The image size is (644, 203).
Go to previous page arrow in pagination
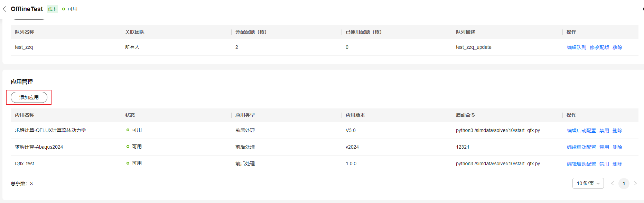click(x=613, y=183)
